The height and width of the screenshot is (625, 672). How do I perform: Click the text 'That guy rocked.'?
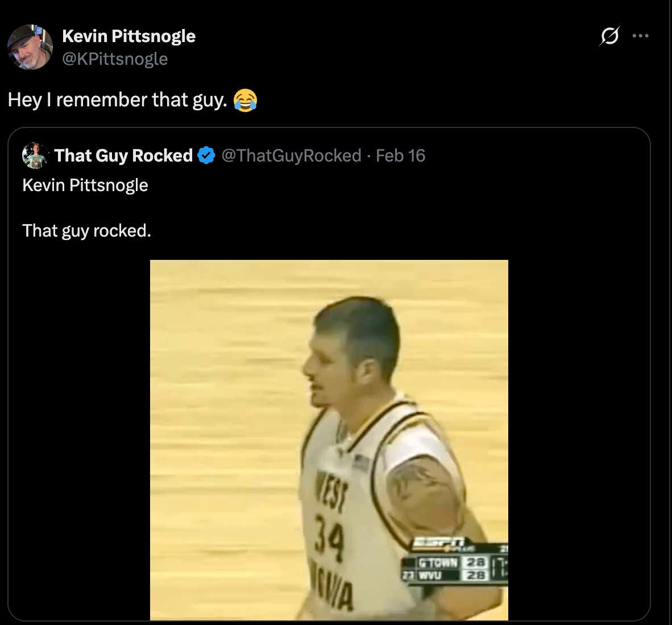(86, 230)
